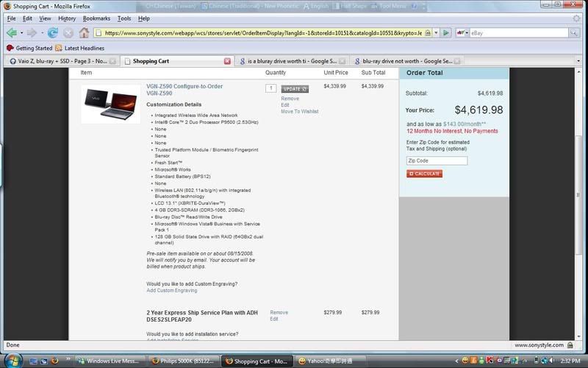Click the 2:32 PM system clock

[570, 361]
